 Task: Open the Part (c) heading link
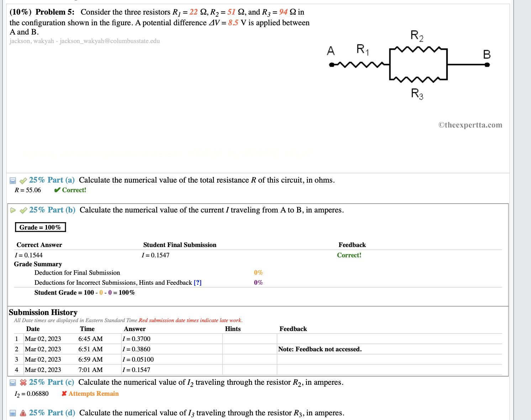52,383
